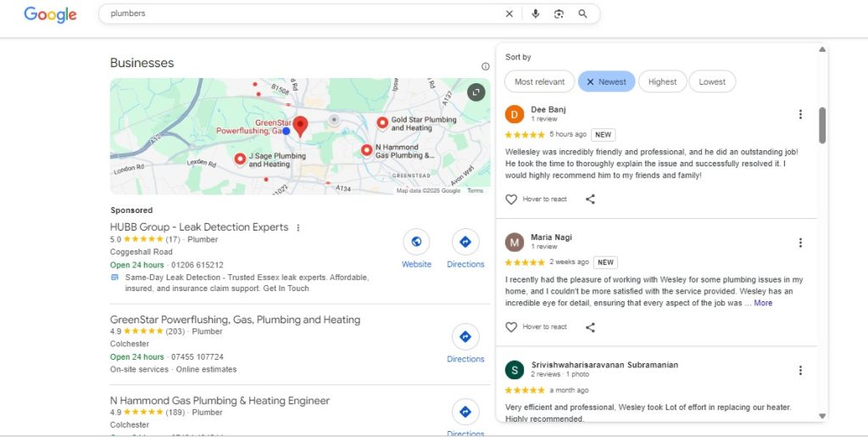This screenshot has height=437, width=868.
Task: Sort reviews by Most relevant
Action: click(x=540, y=81)
